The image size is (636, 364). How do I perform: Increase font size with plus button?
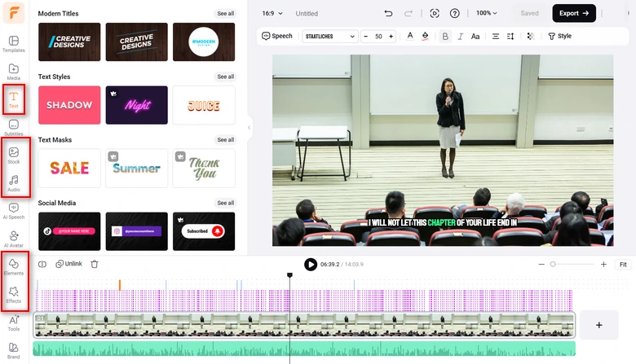(x=391, y=37)
